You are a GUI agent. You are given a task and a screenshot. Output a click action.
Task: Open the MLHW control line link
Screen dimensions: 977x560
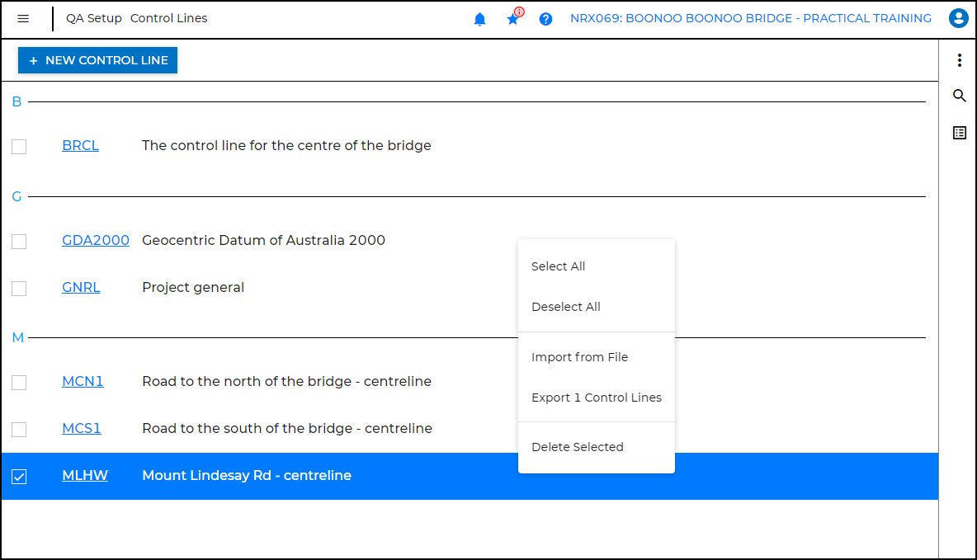click(x=85, y=475)
